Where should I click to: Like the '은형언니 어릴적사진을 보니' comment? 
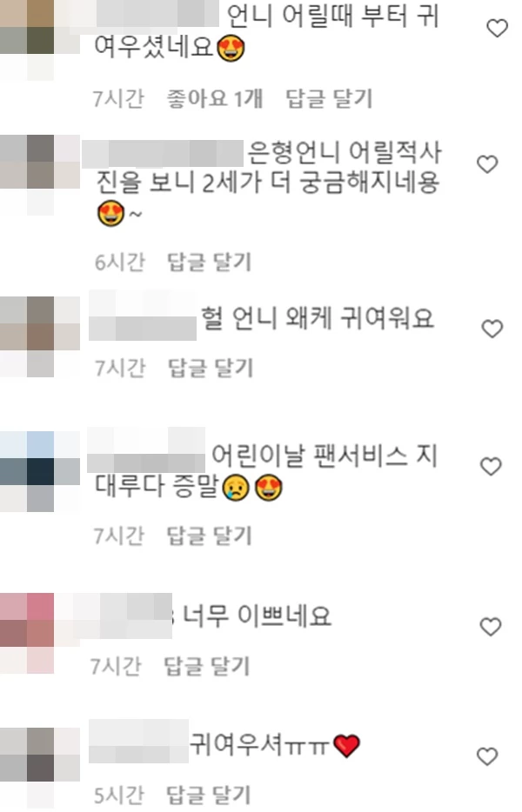pyautogui.click(x=486, y=164)
